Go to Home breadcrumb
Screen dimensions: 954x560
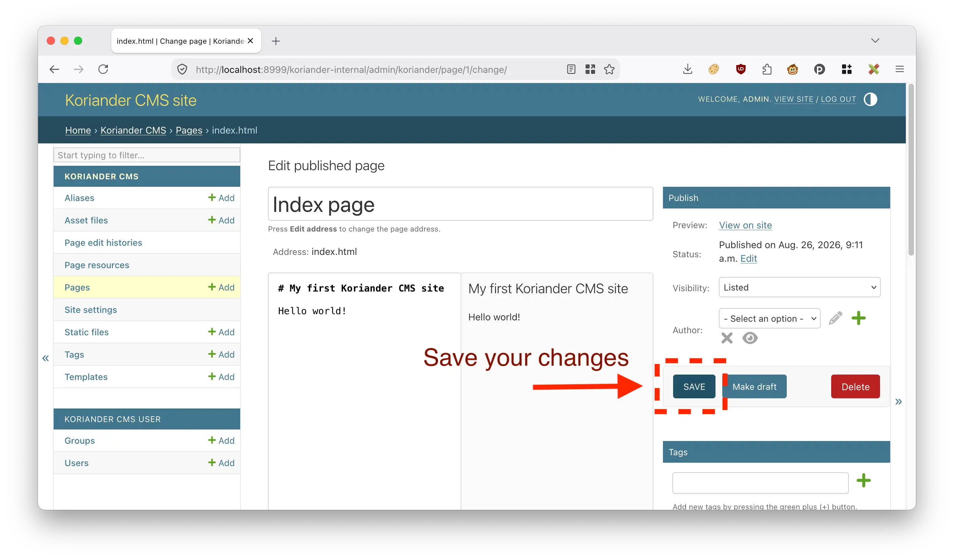(78, 130)
